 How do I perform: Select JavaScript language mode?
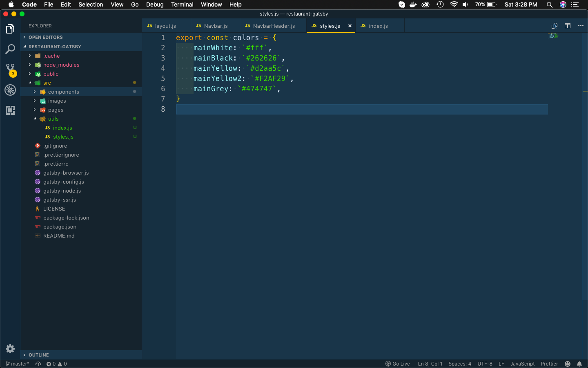[x=522, y=364]
